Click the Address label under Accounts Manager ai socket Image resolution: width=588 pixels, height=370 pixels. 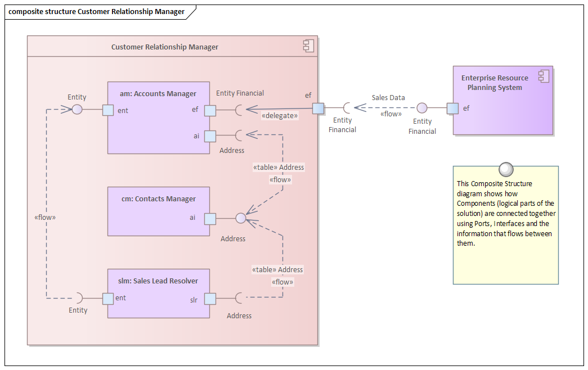[232, 150]
